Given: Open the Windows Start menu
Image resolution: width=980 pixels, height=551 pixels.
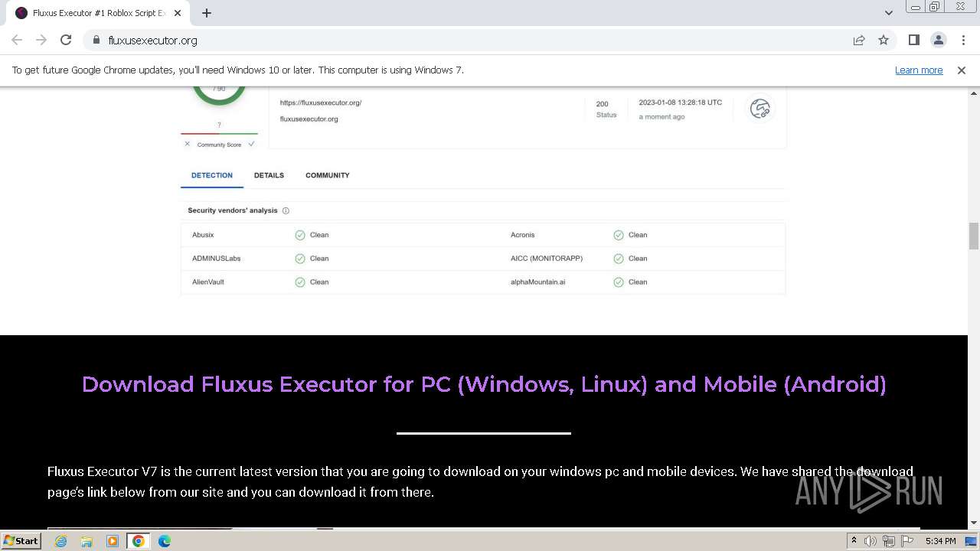Looking at the screenshot, I should point(21,540).
